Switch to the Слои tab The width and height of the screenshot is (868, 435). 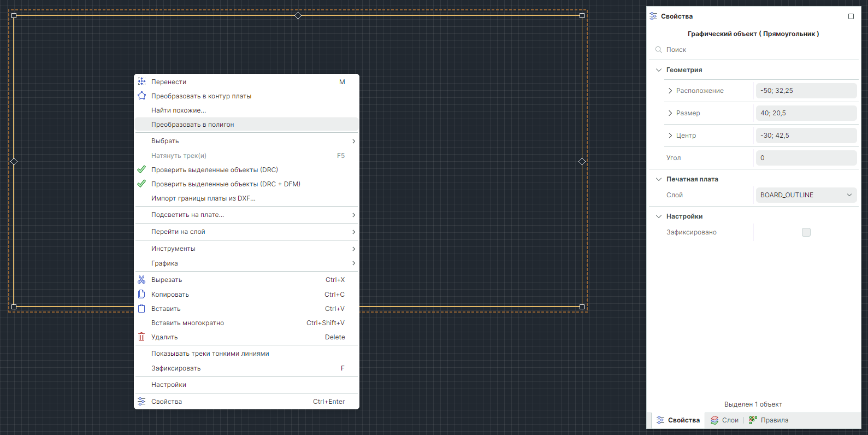(x=724, y=420)
